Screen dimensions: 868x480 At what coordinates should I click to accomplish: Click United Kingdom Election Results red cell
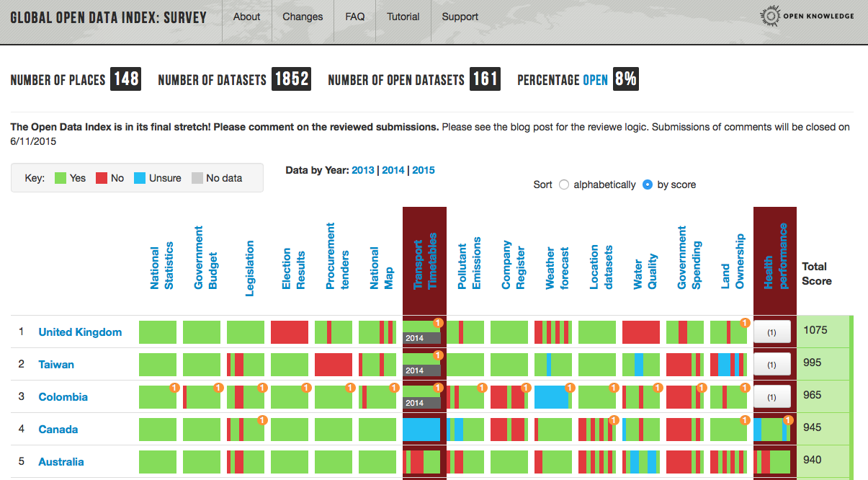click(290, 332)
